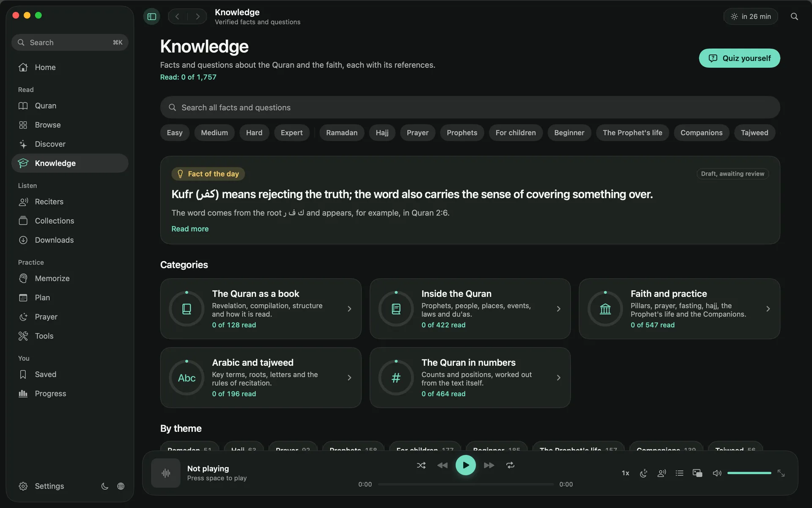The height and width of the screenshot is (508, 812).
Task: Seek on the playback progress bar
Action: (466, 484)
